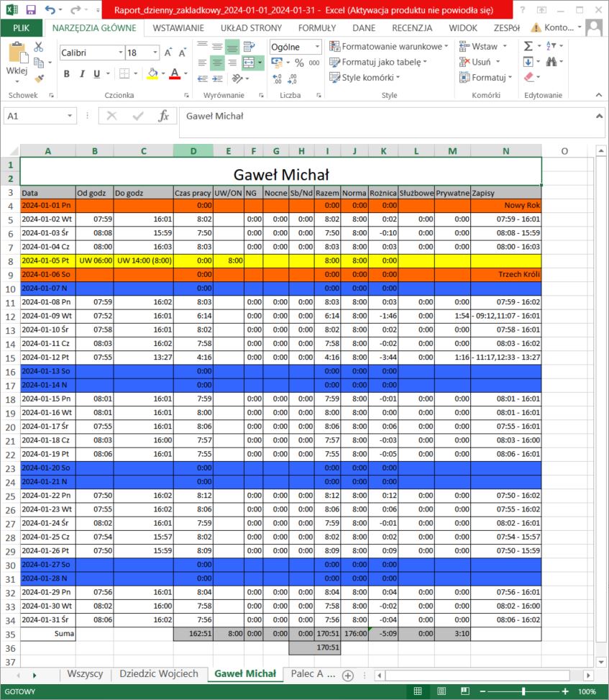Switch to the Dziedzic Wojciech sheet tab
The height and width of the screenshot is (700, 609).
pos(158,674)
